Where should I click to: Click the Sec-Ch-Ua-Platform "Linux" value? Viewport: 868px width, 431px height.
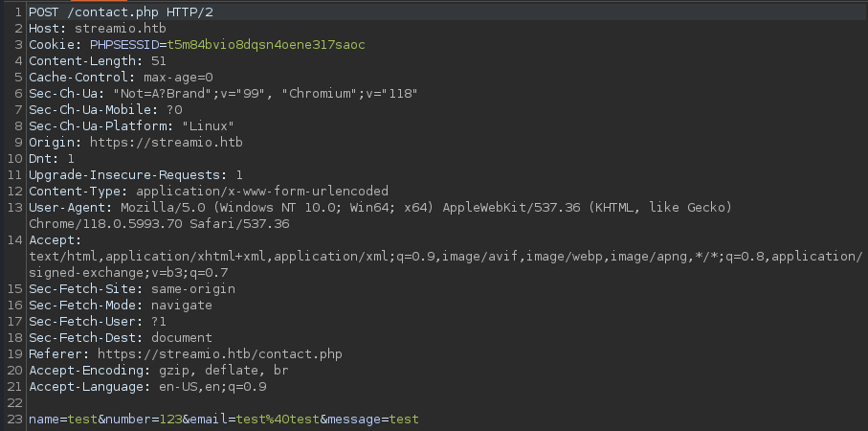pos(208,126)
